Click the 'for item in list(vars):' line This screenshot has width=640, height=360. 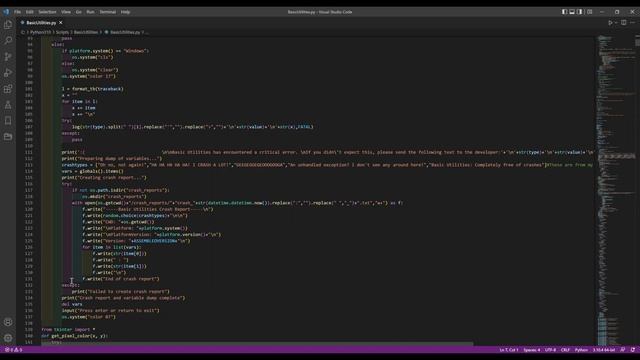[x=112, y=247]
